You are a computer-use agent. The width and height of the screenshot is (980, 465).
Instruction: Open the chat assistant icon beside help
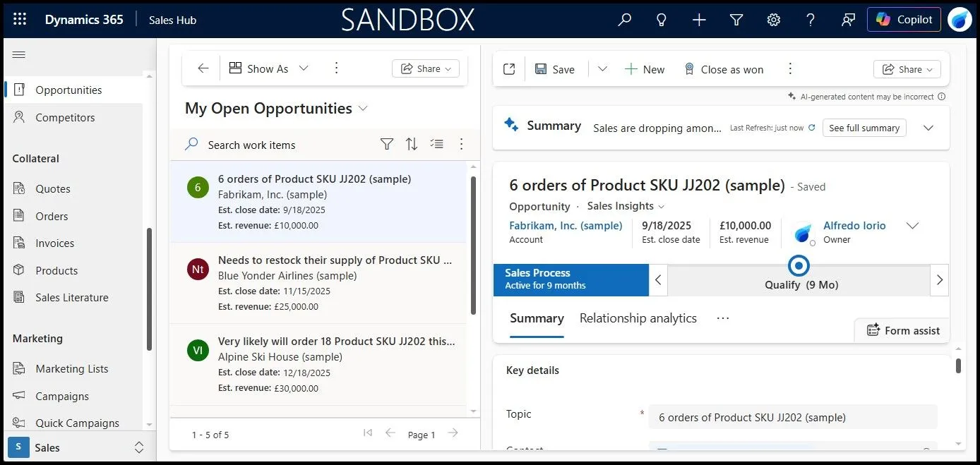tap(849, 20)
